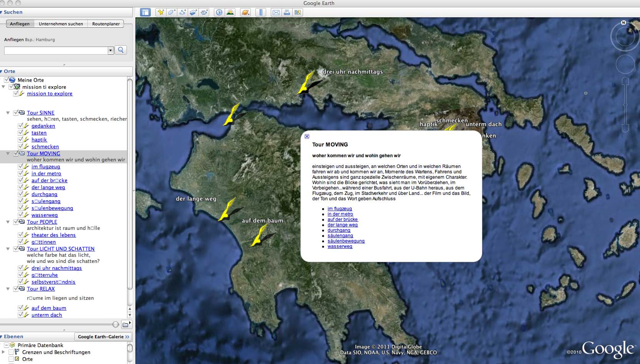The image size is (640, 364).
Task: Click the Orte transparency slider knob
Action: coord(115,324)
